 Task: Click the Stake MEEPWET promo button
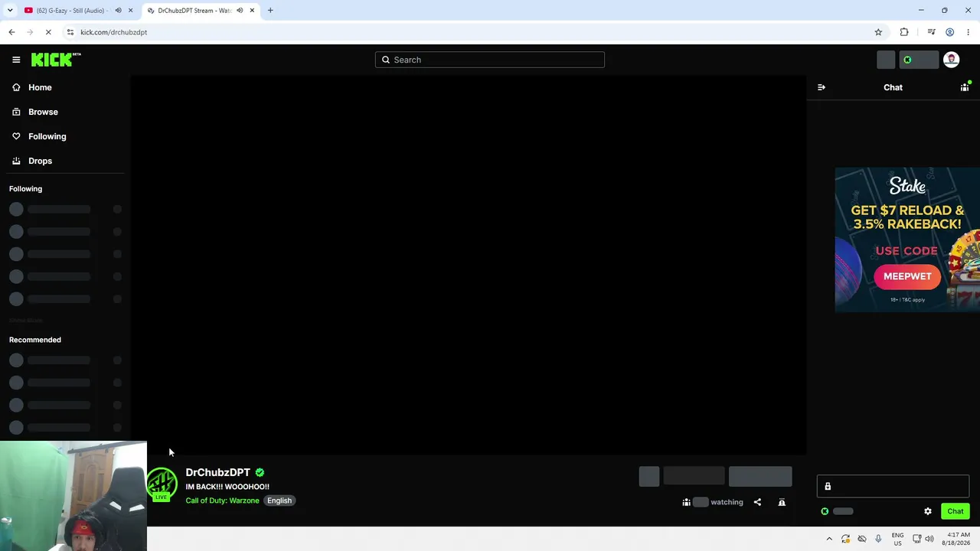pos(907,276)
